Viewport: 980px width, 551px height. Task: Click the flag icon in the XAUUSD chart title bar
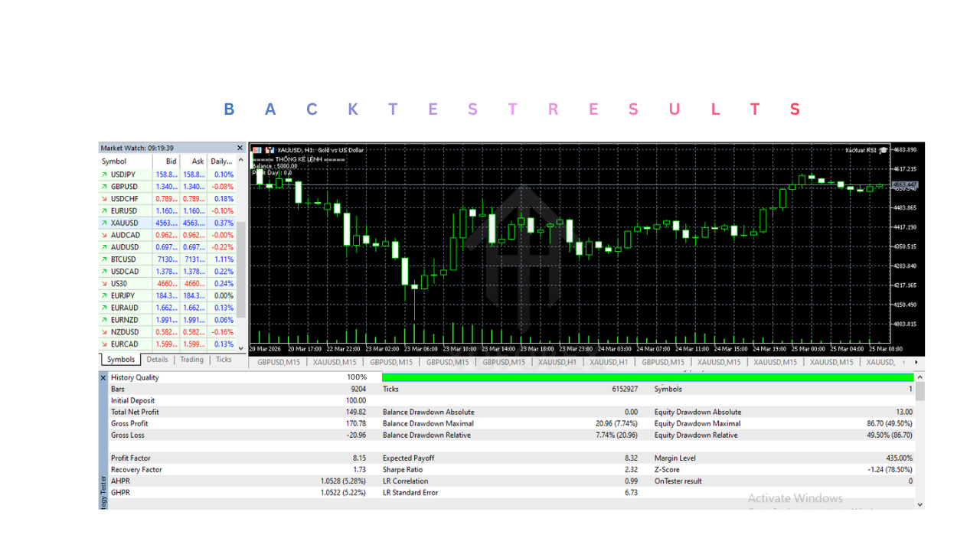click(258, 150)
